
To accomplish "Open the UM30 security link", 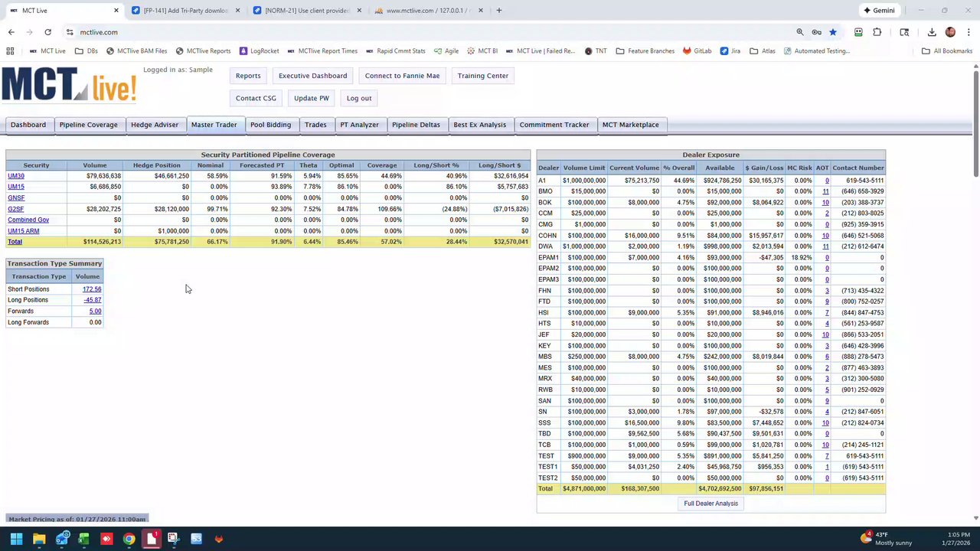I will click(x=16, y=176).
